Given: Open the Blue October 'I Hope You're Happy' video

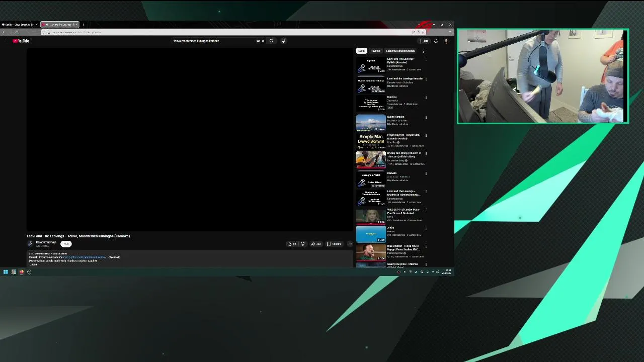Looking at the screenshot, I should click(x=371, y=252).
